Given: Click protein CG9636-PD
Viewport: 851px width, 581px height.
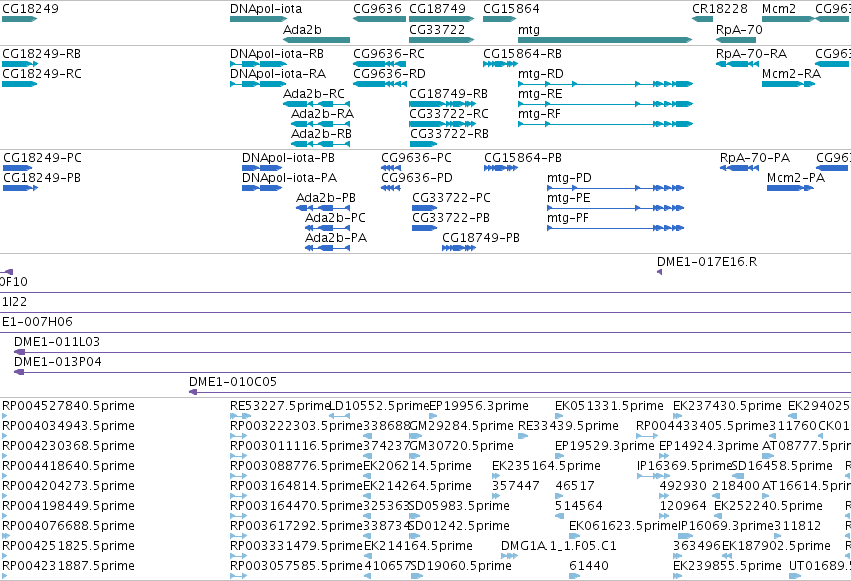Looking at the screenshot, I should [417, 178].
